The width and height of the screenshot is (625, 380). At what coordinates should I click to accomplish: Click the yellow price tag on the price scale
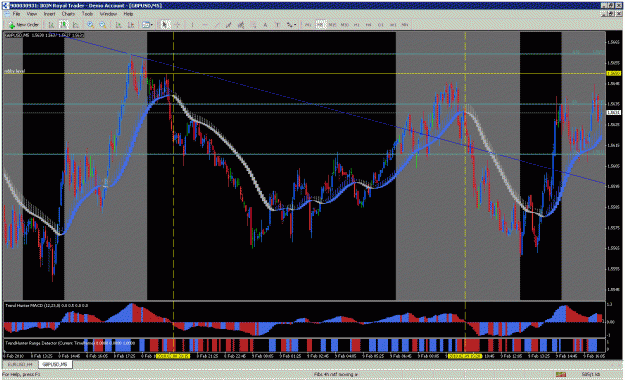tap(613, 73)
